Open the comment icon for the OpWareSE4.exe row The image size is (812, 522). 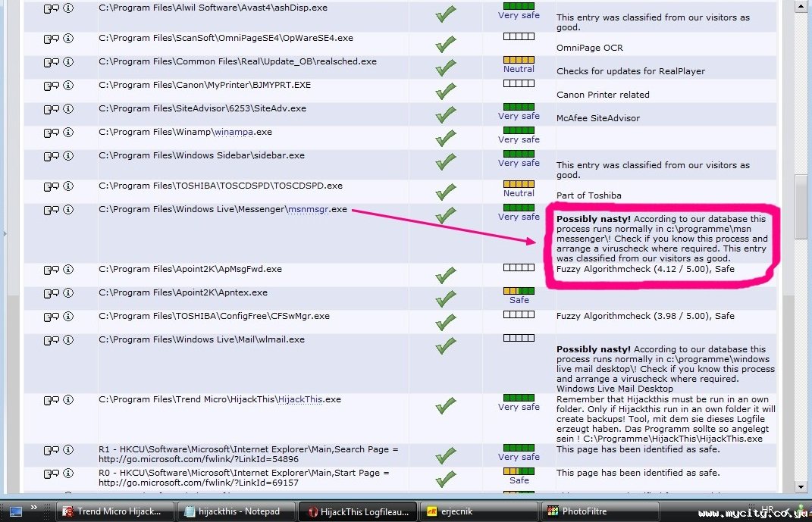52,39
